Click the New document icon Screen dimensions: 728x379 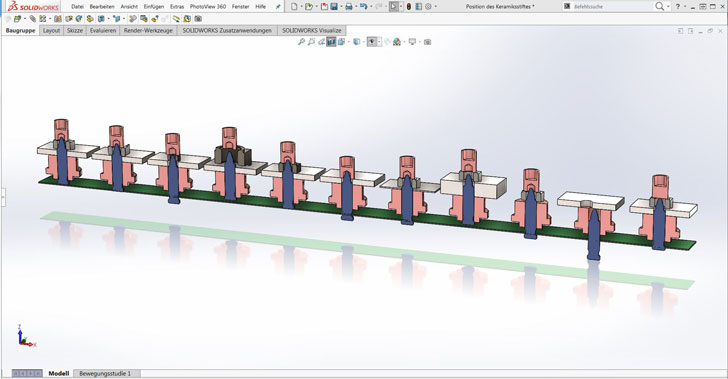[x=294, y=7]
